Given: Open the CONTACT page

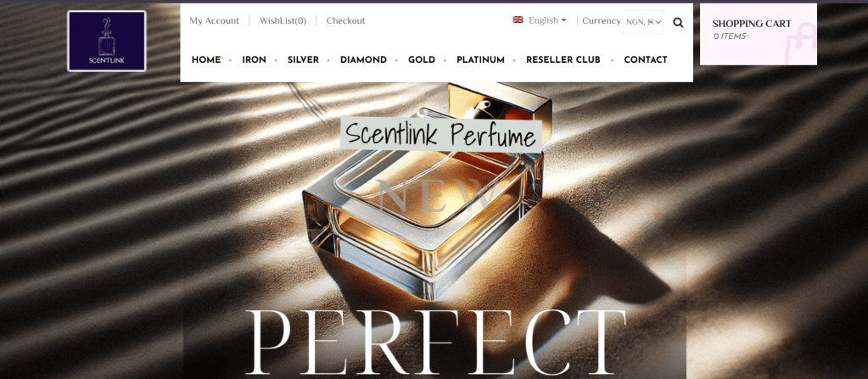Looking at the screenshot, I should point(646,59).
